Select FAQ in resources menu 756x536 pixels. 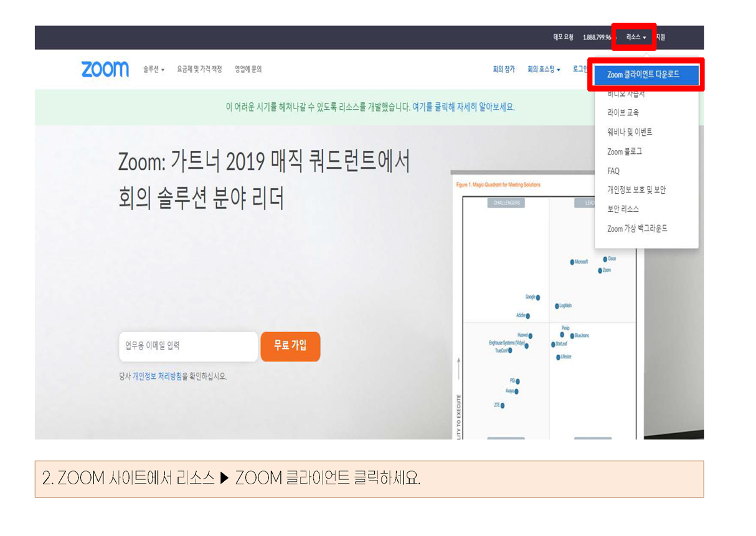613,171
